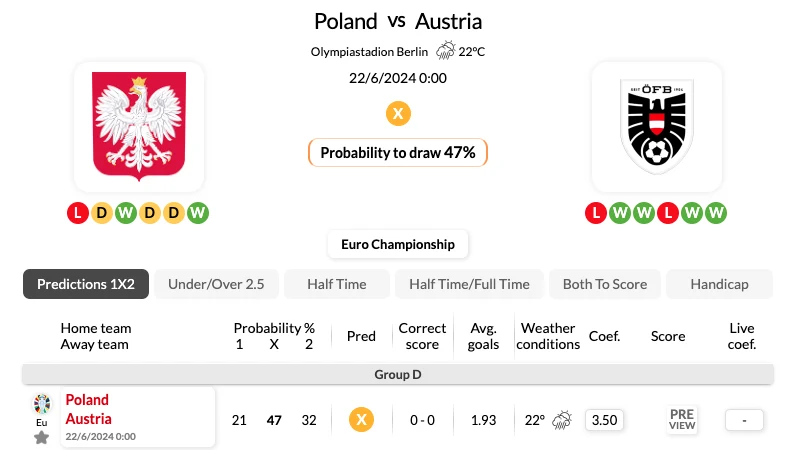Select the Handicap tab

[719, 284]
